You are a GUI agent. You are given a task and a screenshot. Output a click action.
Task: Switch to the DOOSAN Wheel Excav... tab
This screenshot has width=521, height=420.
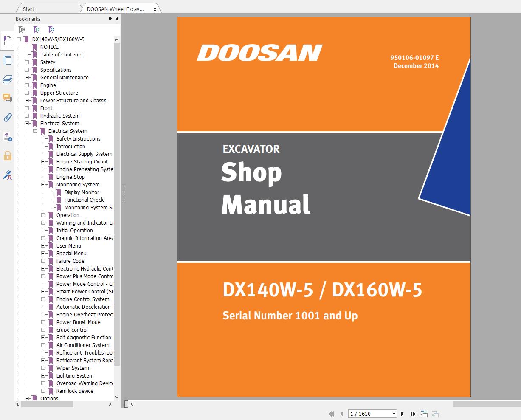pyautogui.click(x=115, y=9)
